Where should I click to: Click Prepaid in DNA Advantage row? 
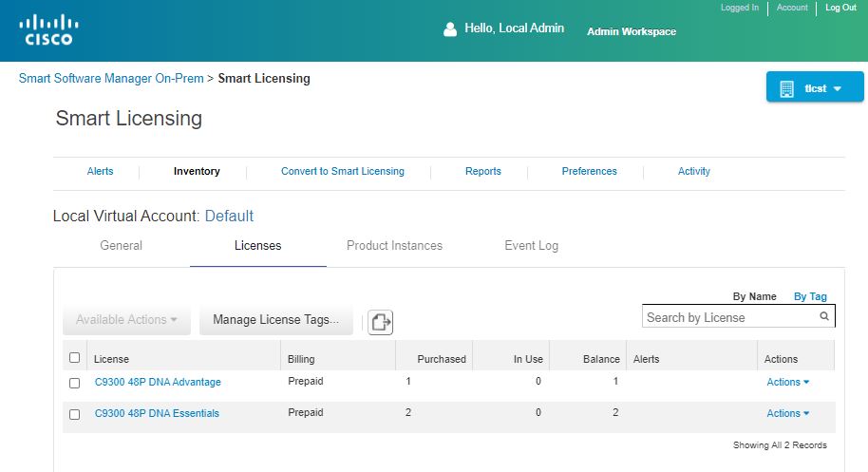306,381
